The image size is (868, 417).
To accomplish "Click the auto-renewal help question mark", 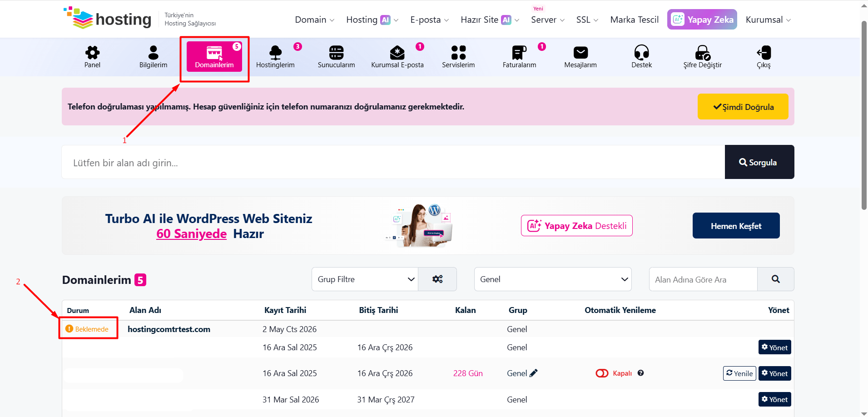I will tap(640, 373).
